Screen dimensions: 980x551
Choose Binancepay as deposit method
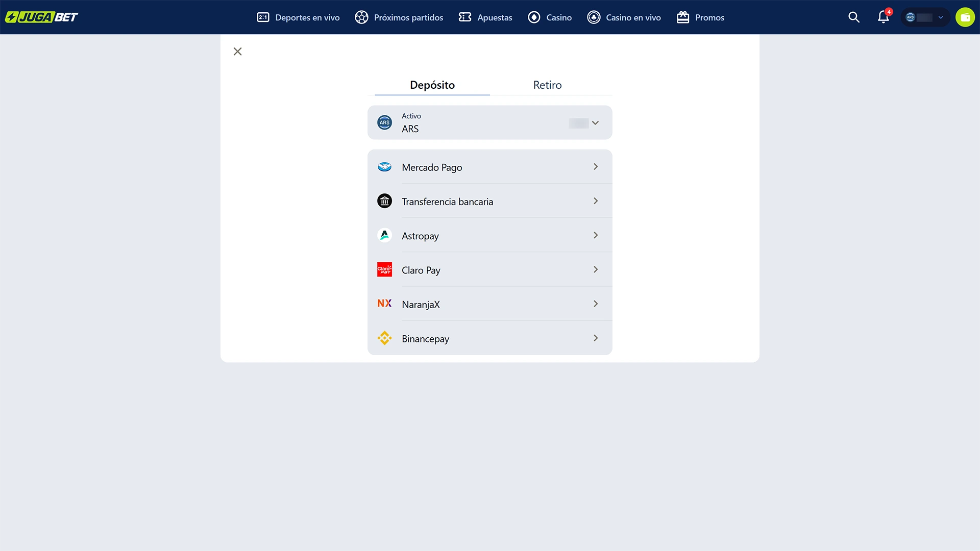pyautogui.click(x=489, y=338)
